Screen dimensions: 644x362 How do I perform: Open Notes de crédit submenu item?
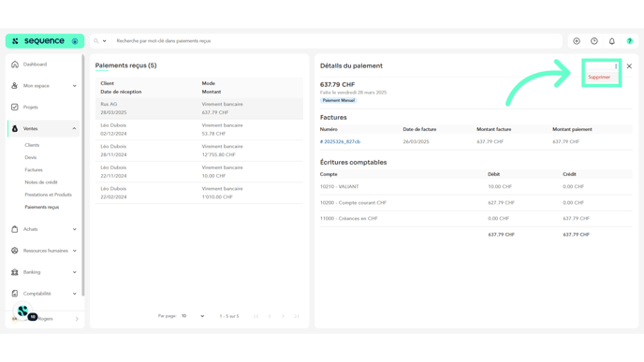pos(41,182)
